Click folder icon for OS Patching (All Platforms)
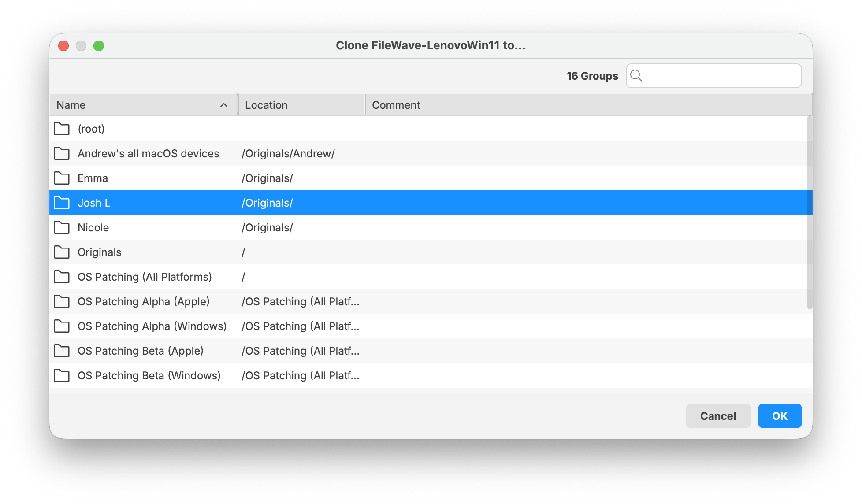The image size is (862, 504). coord(62,277)
